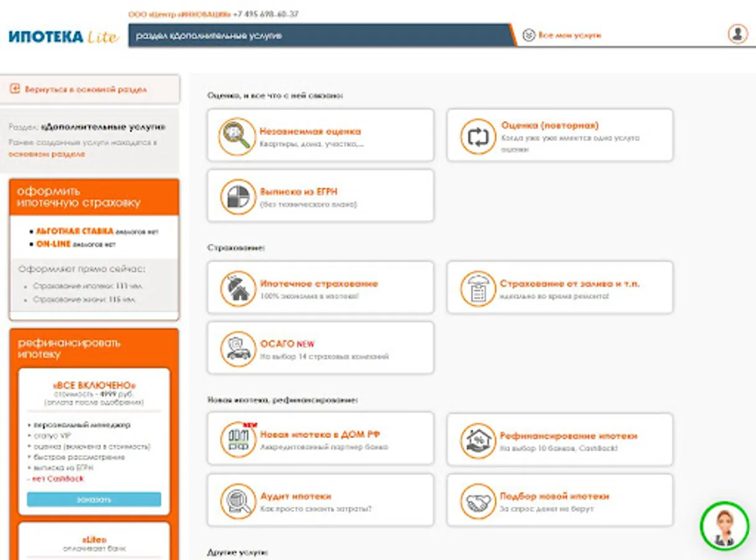The width and height of the screenshot is (756, 560).
Task: Click the Вернуться в основной раздел button
Action: click(90, 90)
